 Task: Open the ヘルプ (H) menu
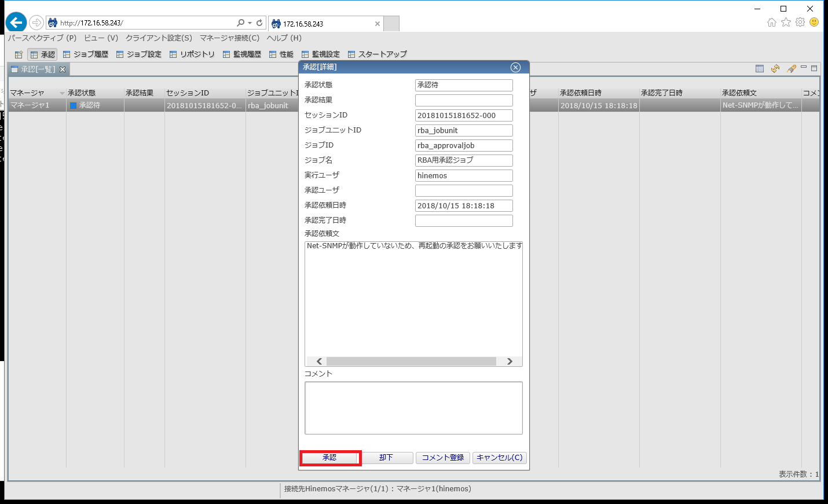point(284,38)
